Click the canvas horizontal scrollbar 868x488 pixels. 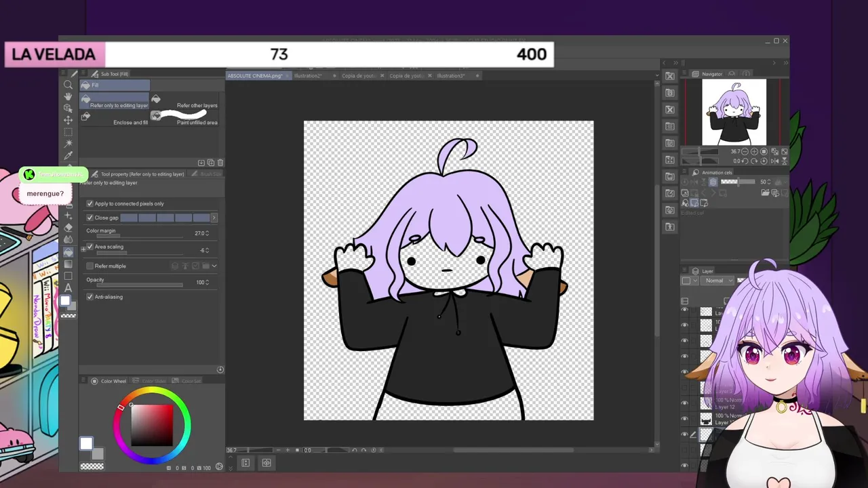coord(513,450)
